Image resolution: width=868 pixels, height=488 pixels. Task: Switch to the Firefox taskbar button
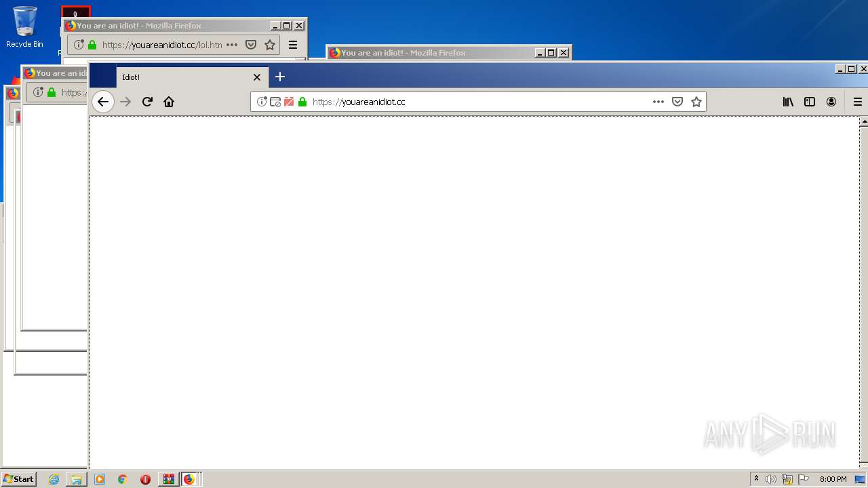click(x=190, y=479)
